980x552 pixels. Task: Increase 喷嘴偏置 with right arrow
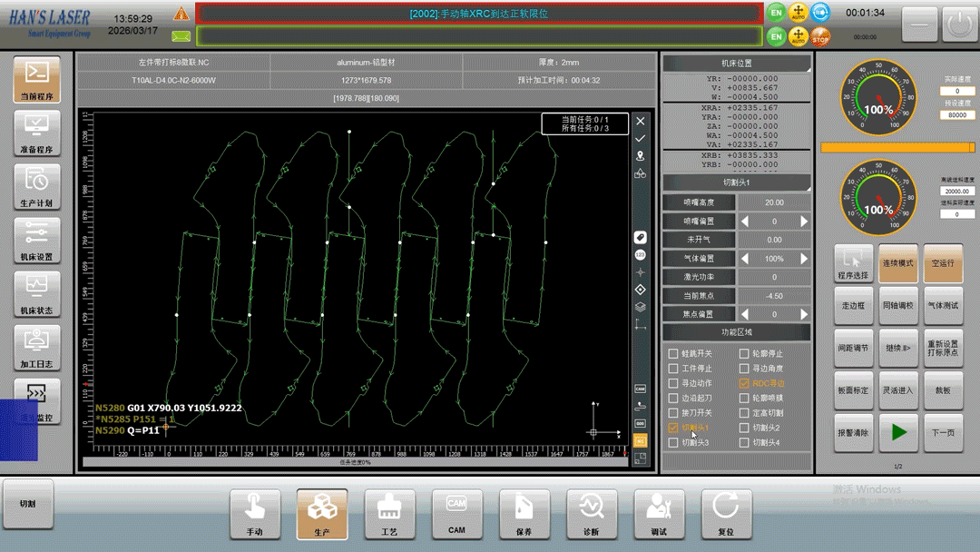pos(804,222)
